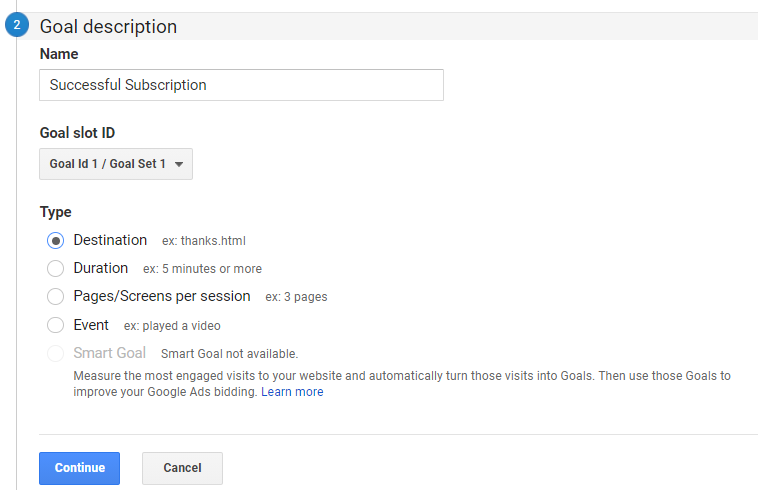The width and height of the screenshot is (771, 490).
Task: Pick the Event radio button
Action: point(56,325)
